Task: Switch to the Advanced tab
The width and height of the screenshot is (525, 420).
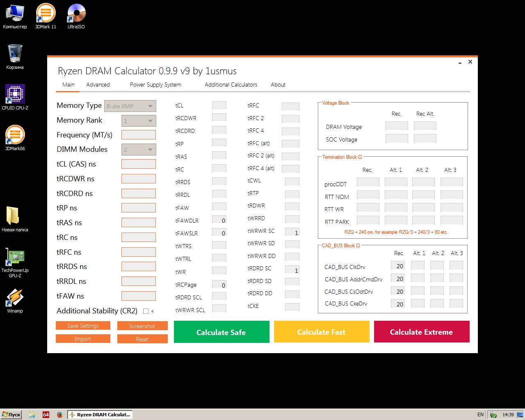Action: [98, 85]
